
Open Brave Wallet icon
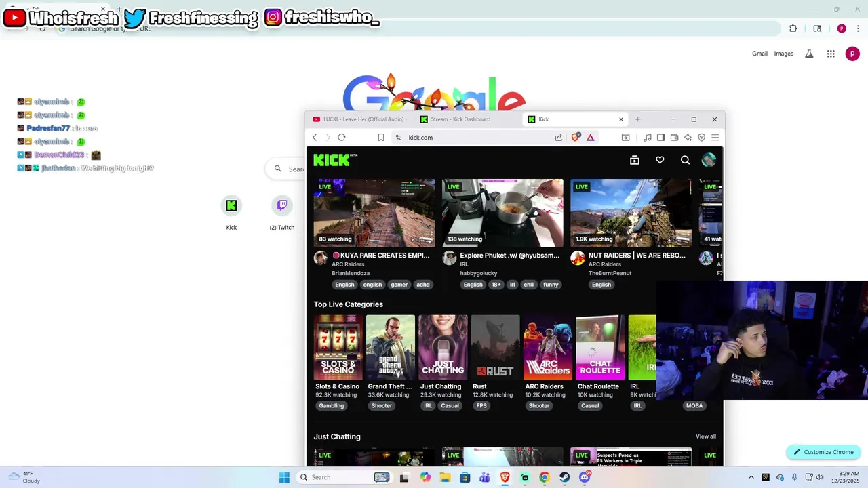point(674,138)
